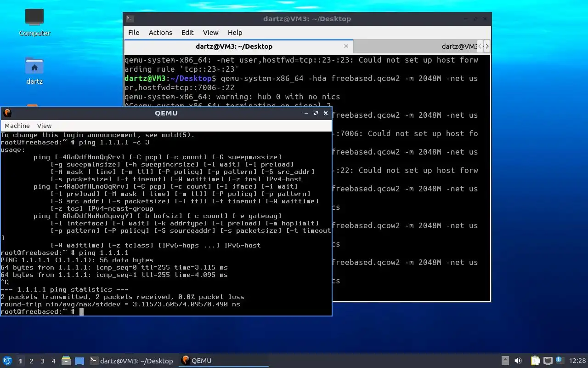This screenshot has width=588, height=368.
Task: Maximize the QEMU window
Action: click(316, 113)
